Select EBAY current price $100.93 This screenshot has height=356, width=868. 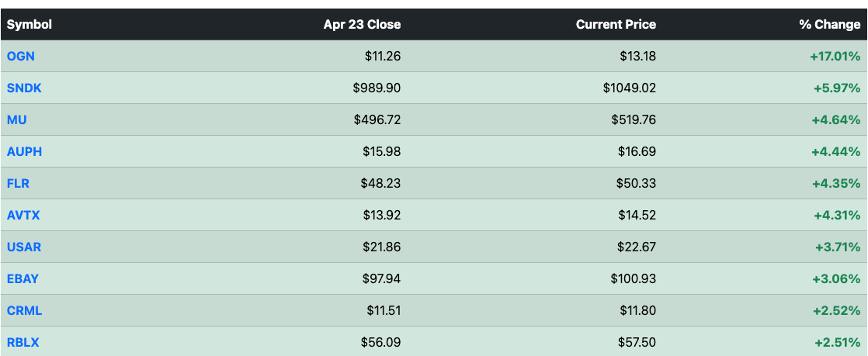pos(632,278)
